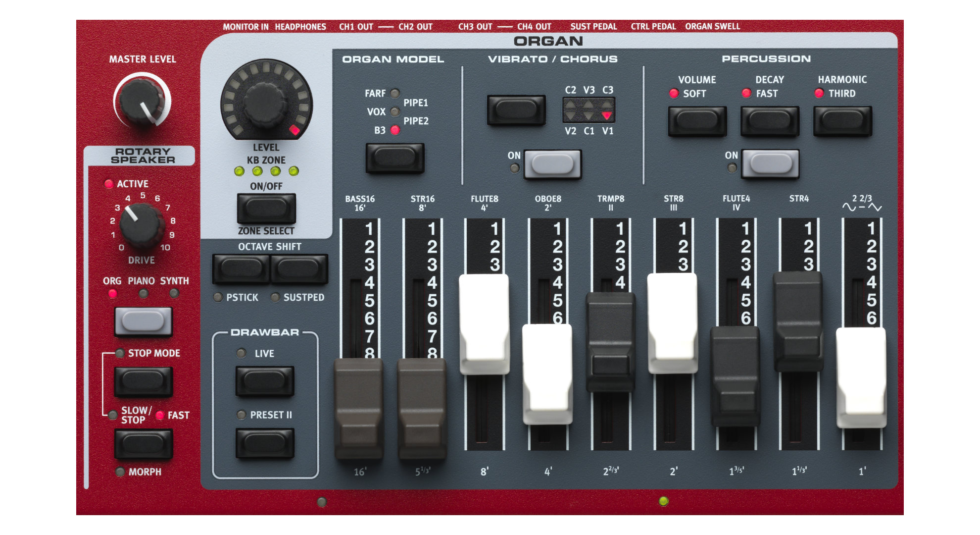The width and height of the screenshot is (980, 535).
Task: Click the left Octave Shift button
Action: coord(242,269)
